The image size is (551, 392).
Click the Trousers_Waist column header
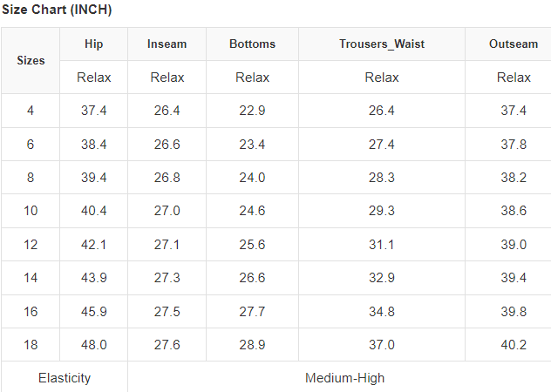click(381, 44)
